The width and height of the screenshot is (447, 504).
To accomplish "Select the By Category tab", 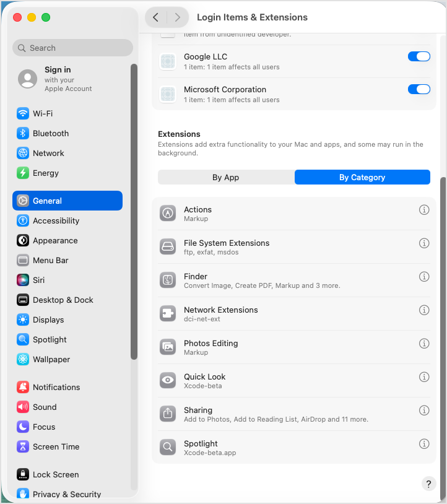I will click(x=362, y=178).
